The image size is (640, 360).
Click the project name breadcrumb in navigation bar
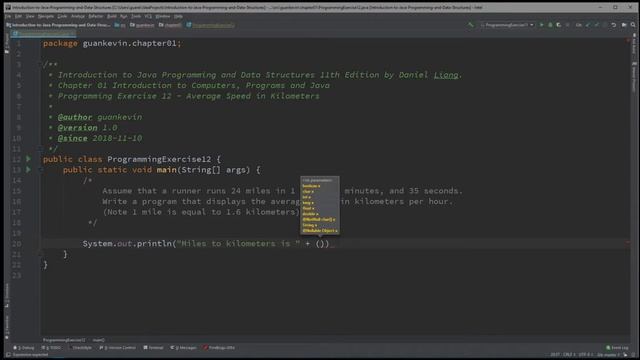59,25
